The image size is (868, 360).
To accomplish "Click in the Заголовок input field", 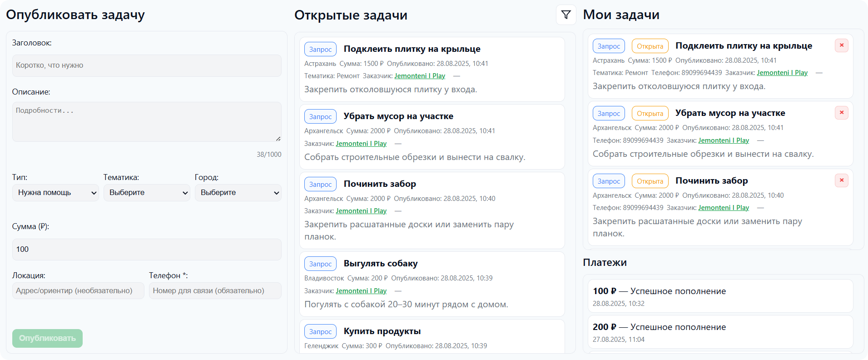I will tap(146, 65).
